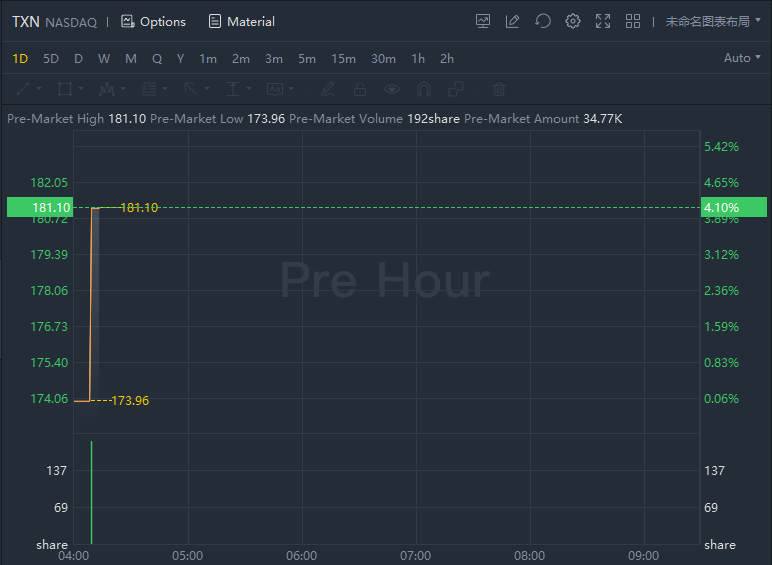Select the arrow annotation tool
This screenshot has height=565, width=772.
pos(191,89)
